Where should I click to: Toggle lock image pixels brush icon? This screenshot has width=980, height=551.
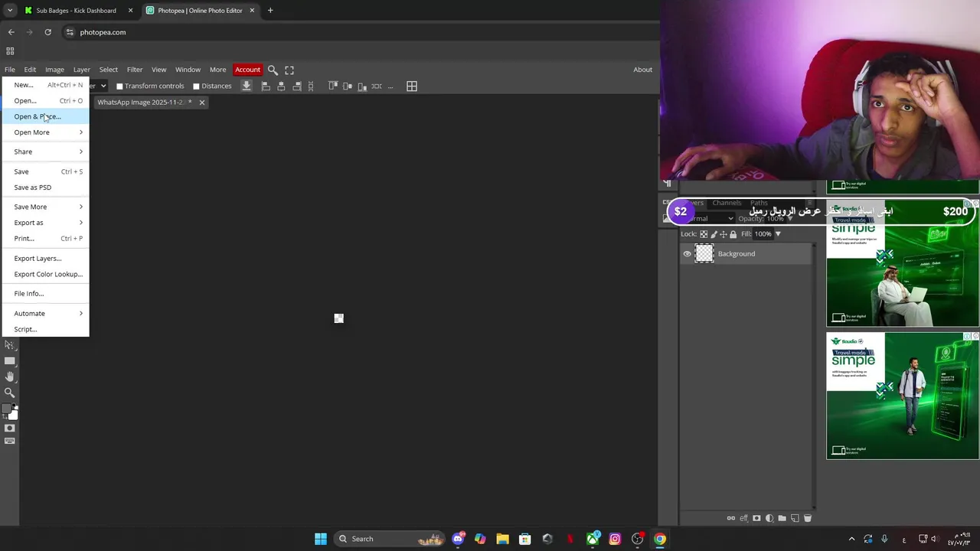coord(714,234)
